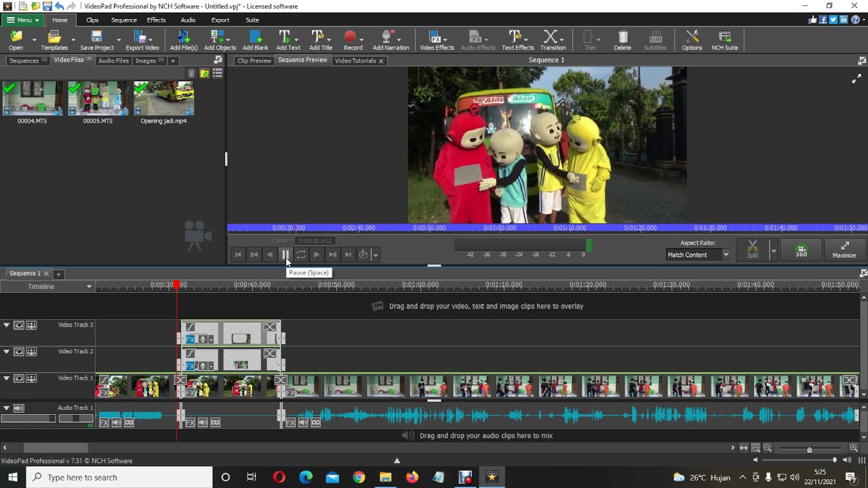Toggle visibility eye of Video Track 3
868x488 pixels.
click(19, 325)
